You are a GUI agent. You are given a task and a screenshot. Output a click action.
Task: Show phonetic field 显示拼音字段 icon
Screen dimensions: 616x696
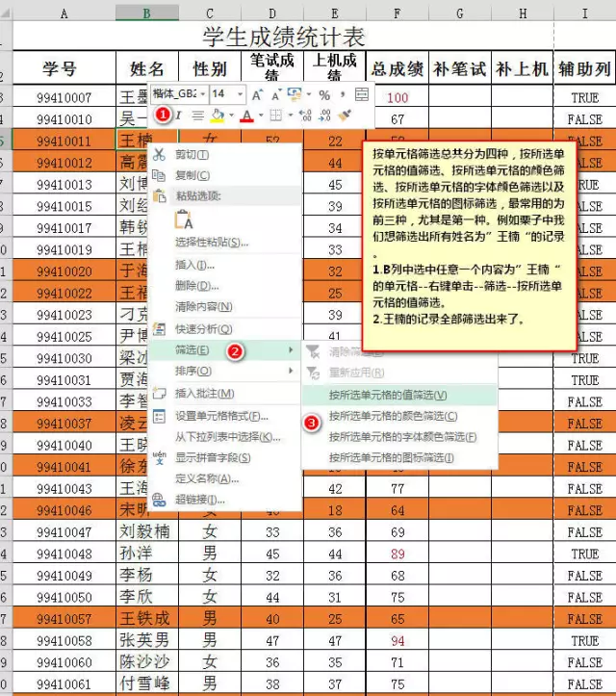click(x=159, y=457)
